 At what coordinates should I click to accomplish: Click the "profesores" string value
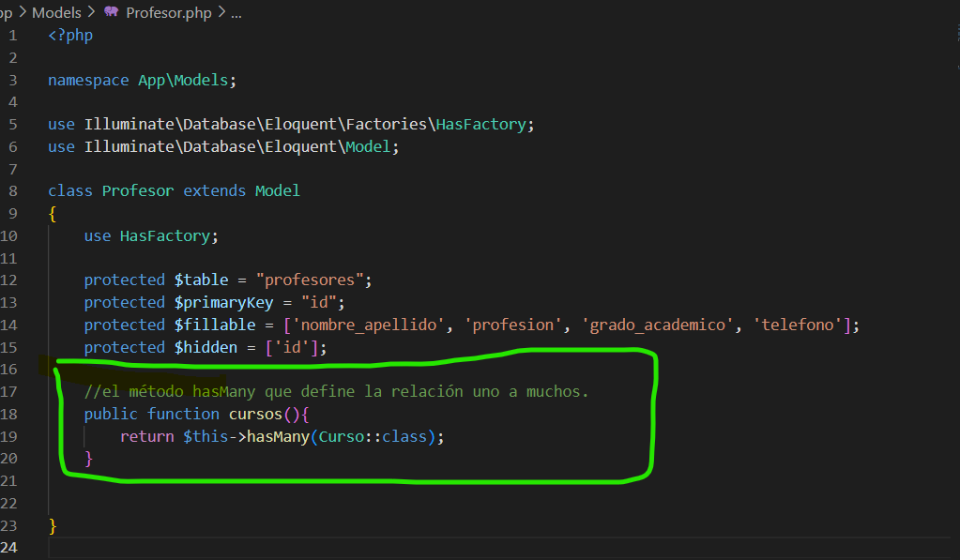tap(310, 280)
